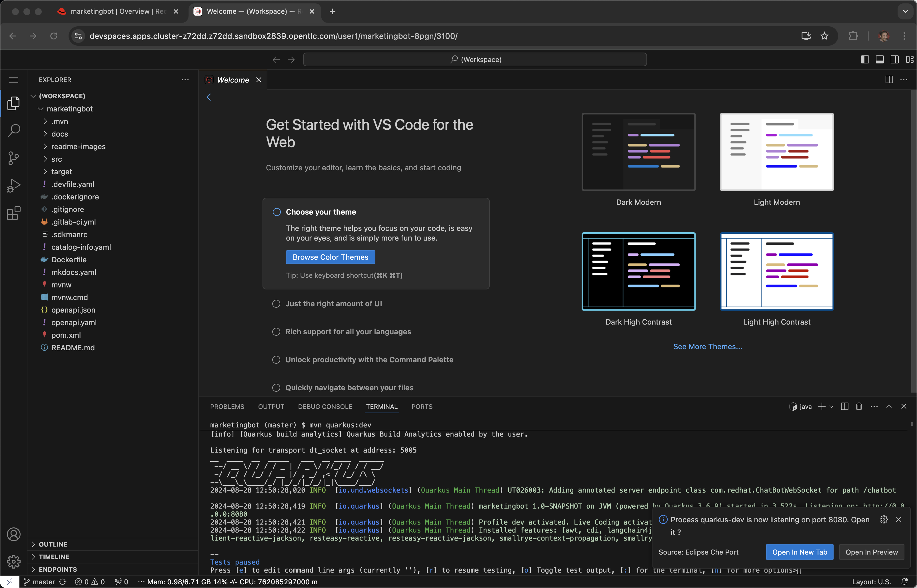Toggle the primary sidebar layout icon
Viewport: 917px width, 588px height.
(865, 59)
